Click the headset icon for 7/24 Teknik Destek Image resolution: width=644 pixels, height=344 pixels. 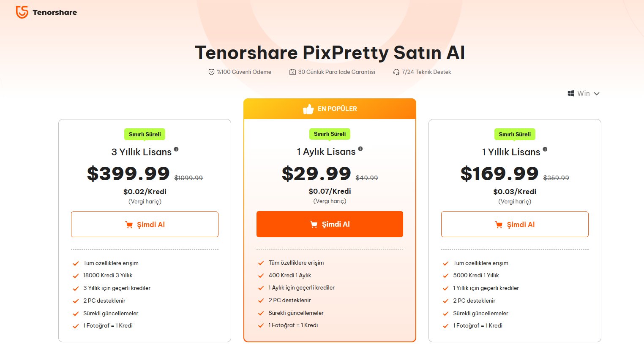[396, 72]
